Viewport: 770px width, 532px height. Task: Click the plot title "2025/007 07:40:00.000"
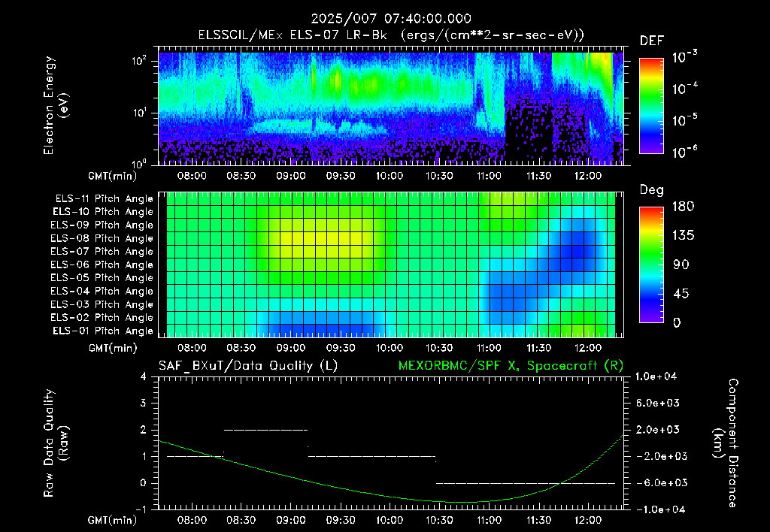tap(391, 19)
